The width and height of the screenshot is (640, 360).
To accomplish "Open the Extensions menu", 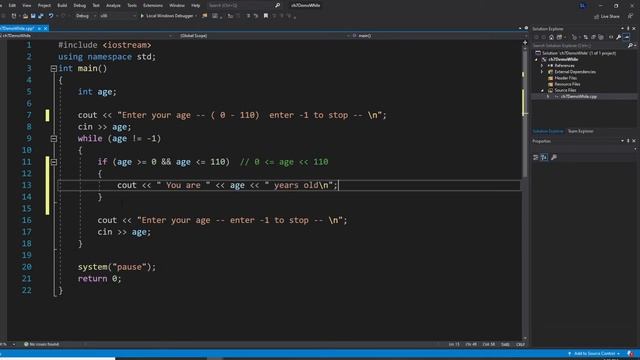I will tap(153, 5).
